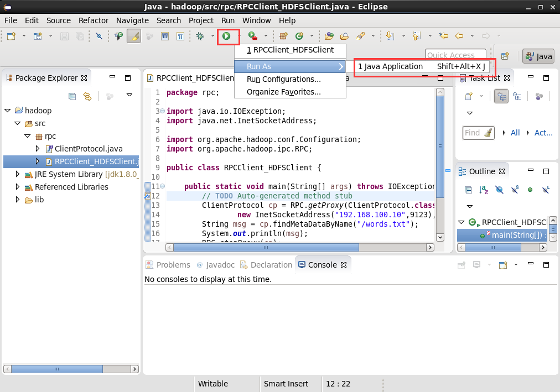This screenshot has width=560, height=392.
Task: Select Run As submenu item
Action: click(290, 66)
